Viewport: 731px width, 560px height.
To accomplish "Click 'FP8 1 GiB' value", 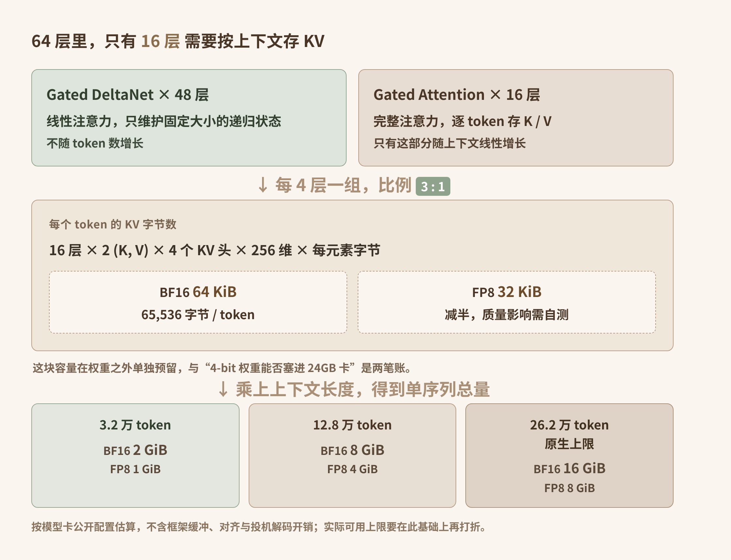I will tap(135, 469).
